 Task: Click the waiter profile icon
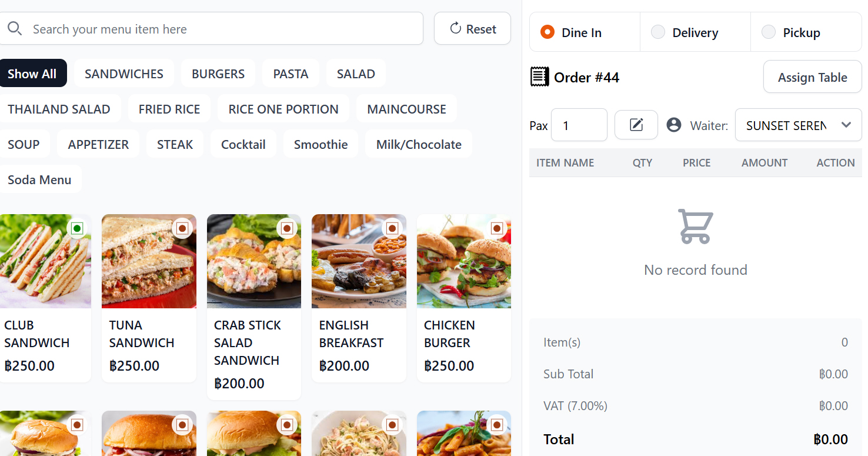click(x=674, y=125)
